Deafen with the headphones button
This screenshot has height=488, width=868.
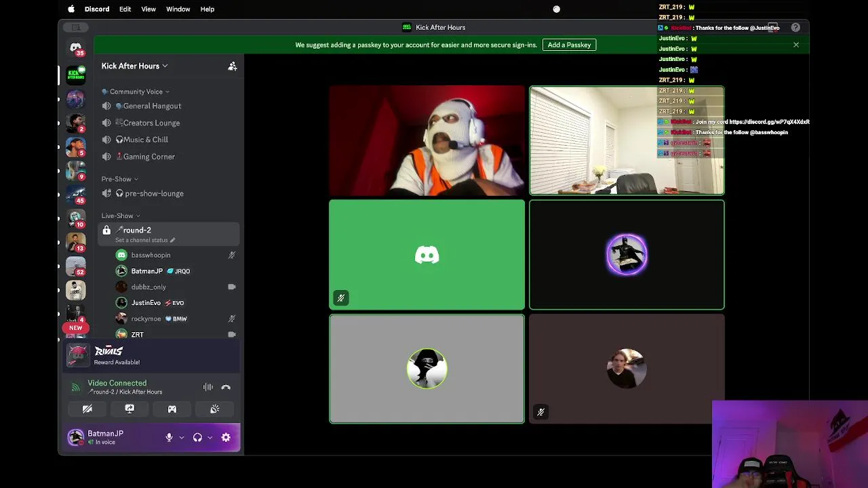(197, 438)
